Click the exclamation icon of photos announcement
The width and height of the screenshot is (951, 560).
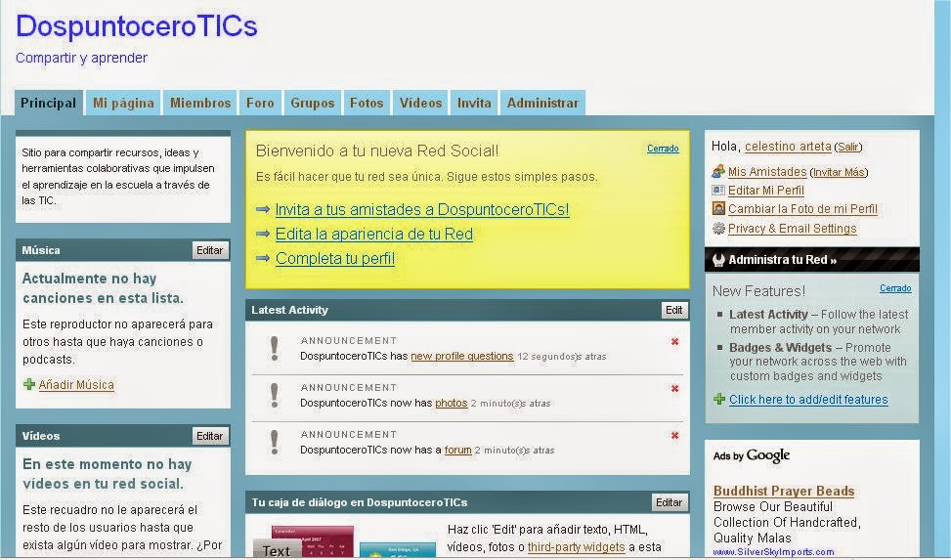click(x=274, y=396)
